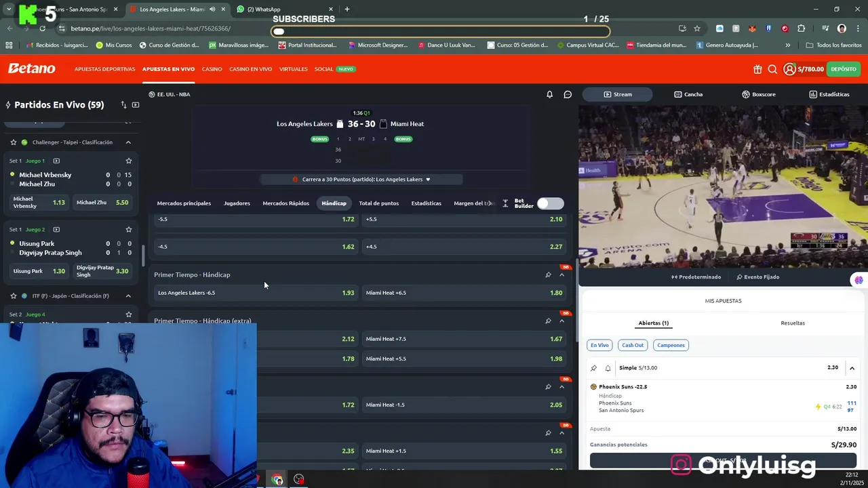The height and width of the screenshot is (488, 868).
Task: Click the sidebar layout icon beside Partidos En Vivo
Action: click(x=136, y=105)
